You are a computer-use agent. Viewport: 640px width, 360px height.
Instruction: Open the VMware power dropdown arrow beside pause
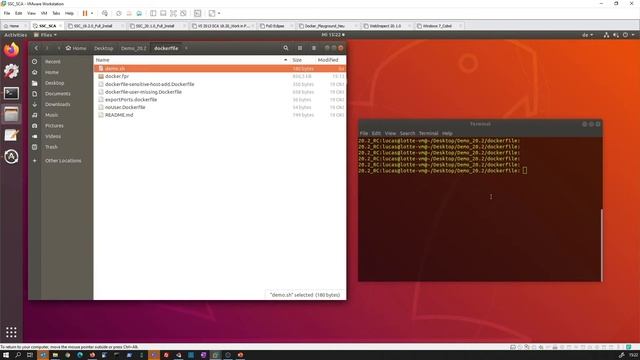(92, 13)
